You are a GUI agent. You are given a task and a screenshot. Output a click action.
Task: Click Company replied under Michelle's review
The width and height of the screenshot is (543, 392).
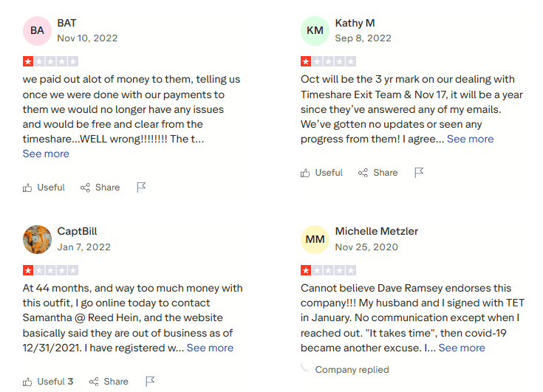(352, 369)
